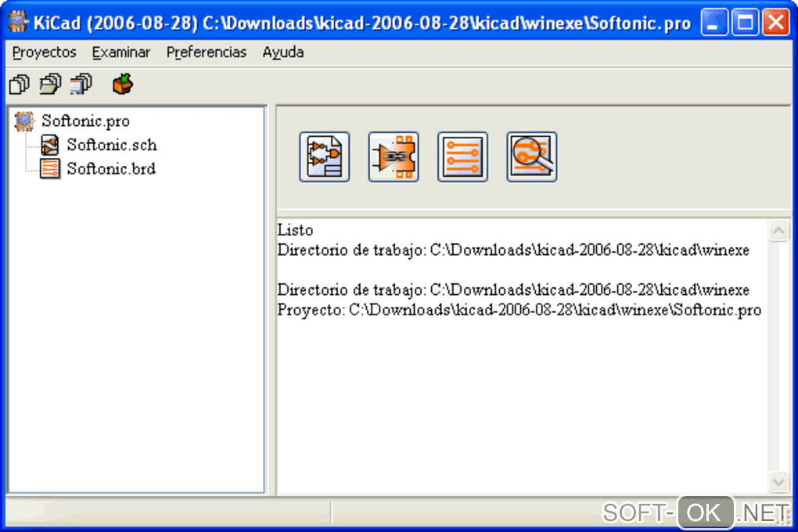This screenshot has width=798, height=532.
Task: Click the log panel scroll up arrow
Action: point(778,231)
